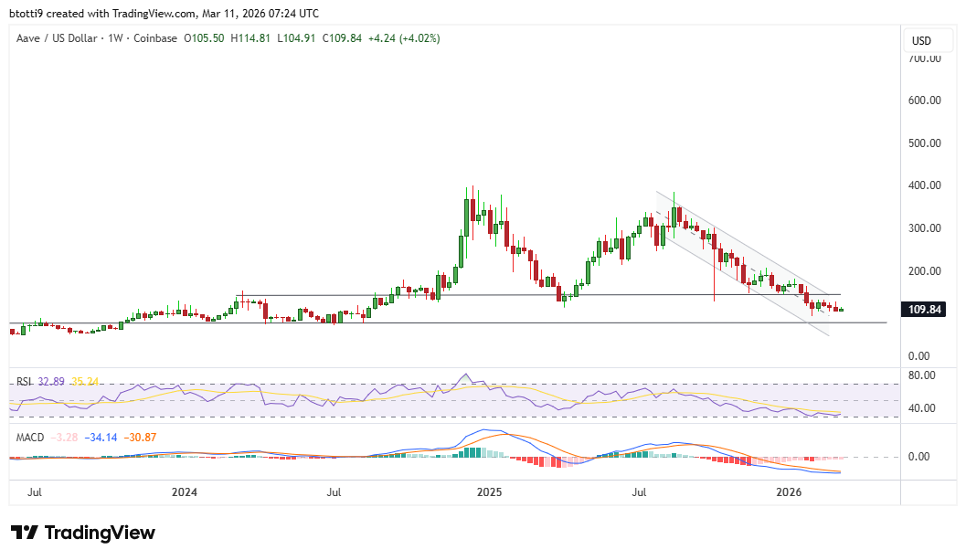This screenshot has height=560, width=966.
Task: Click the current price tag 109.84
Action: point(925,310)
